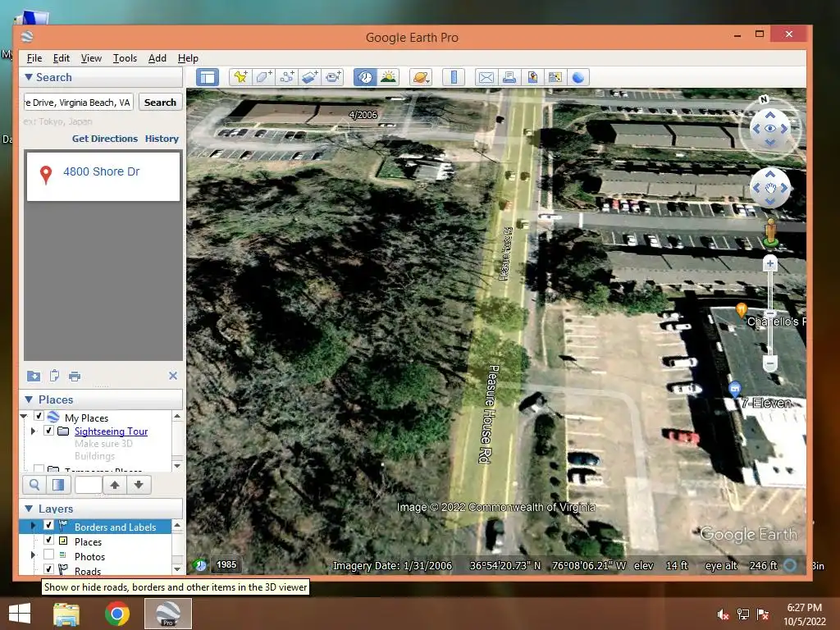Add an image overlay
This screenshot has height=630, width=840.
pyautogui.click(x=309, y=77)
